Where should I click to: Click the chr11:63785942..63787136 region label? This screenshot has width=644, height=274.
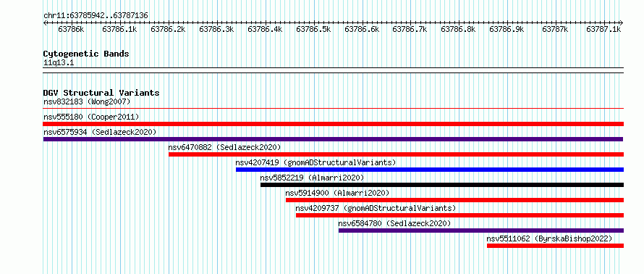[96, 15]
